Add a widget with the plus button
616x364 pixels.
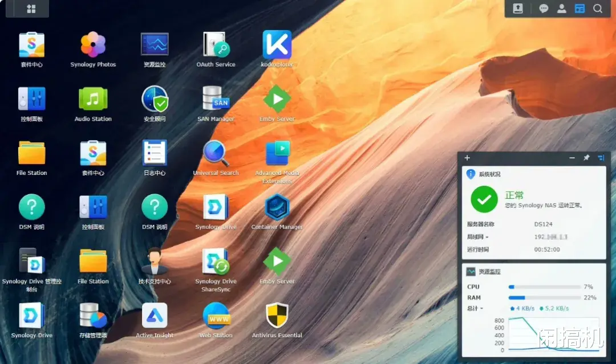[467, 158]
